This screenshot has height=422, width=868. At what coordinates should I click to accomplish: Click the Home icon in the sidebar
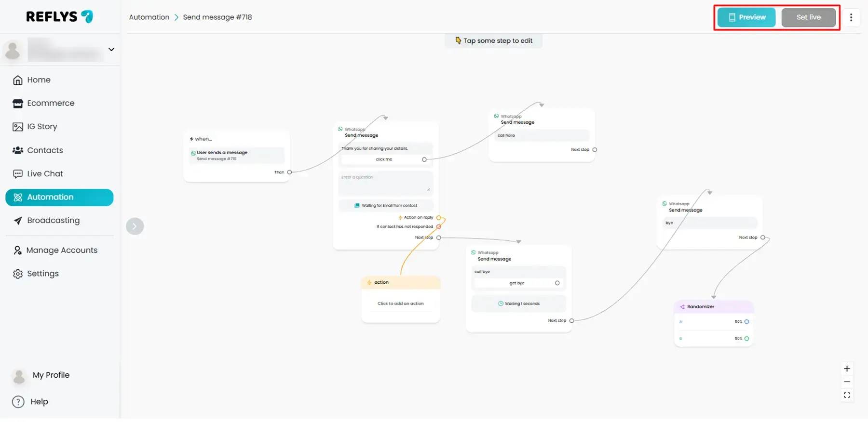pyautogui.click(x=18, y=80)
